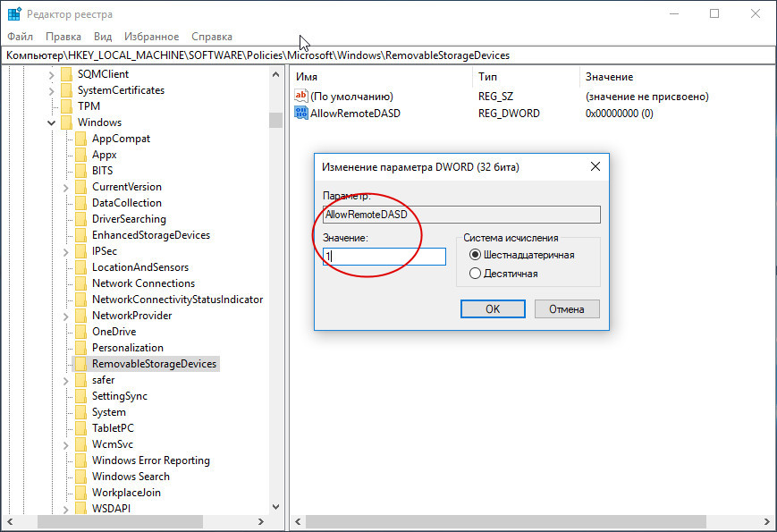This screenshot has width=777, height=532.
Task: Click the registry path address bar
Action: click(x=388, y=55)
